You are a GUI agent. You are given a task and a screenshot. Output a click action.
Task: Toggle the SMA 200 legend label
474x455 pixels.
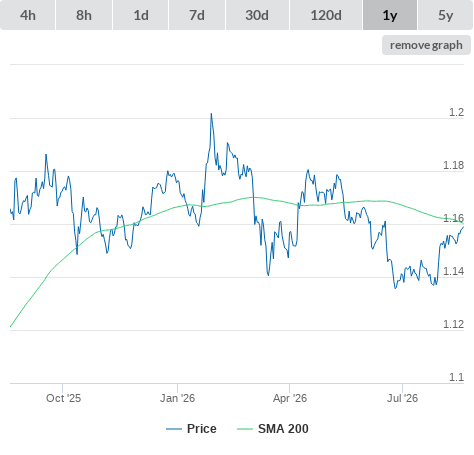(283, 429)
